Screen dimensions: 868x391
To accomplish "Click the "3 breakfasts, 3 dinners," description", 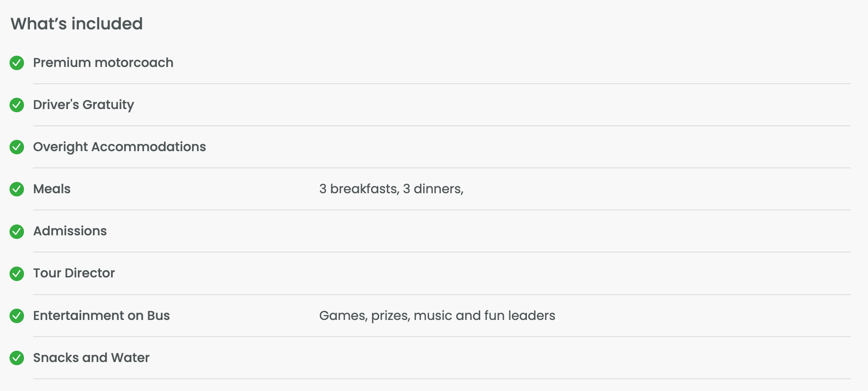I will point(391,189).
